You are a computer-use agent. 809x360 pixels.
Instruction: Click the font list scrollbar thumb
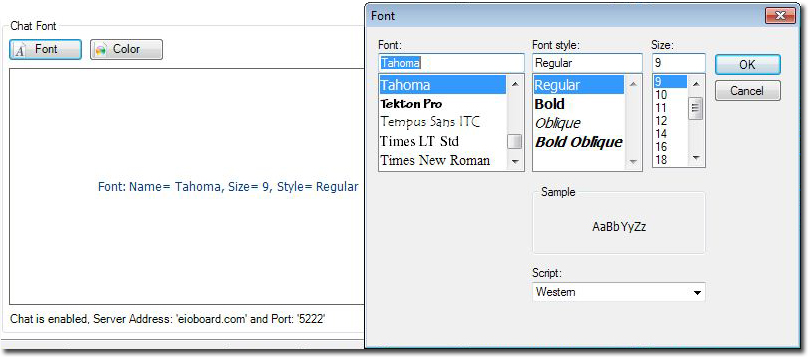pyautogui.click(x=514, y=141)
